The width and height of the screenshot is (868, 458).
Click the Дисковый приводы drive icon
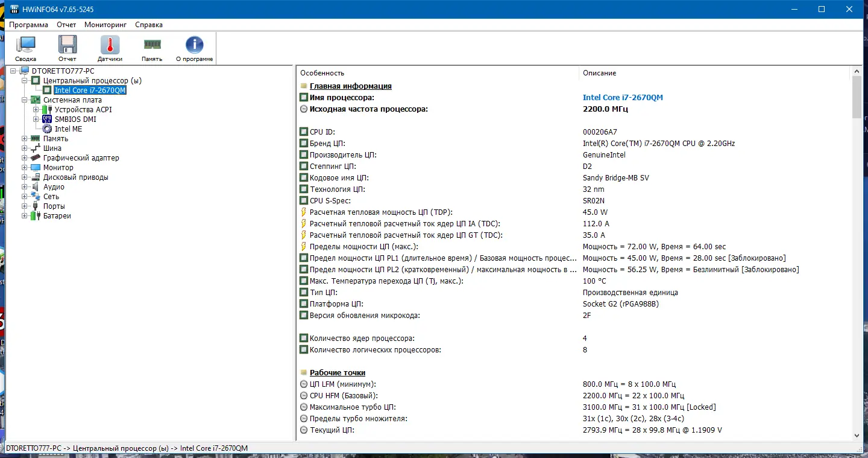click(x=36, y=177)
